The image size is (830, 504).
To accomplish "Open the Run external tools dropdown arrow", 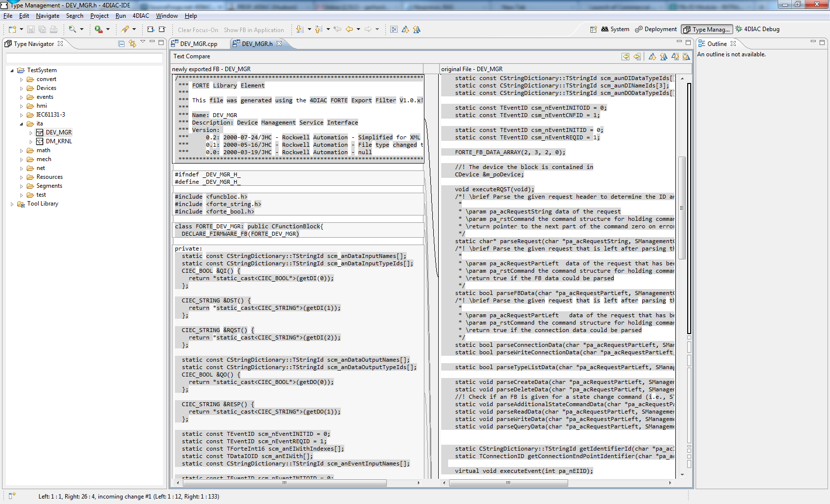I will 108,30.
